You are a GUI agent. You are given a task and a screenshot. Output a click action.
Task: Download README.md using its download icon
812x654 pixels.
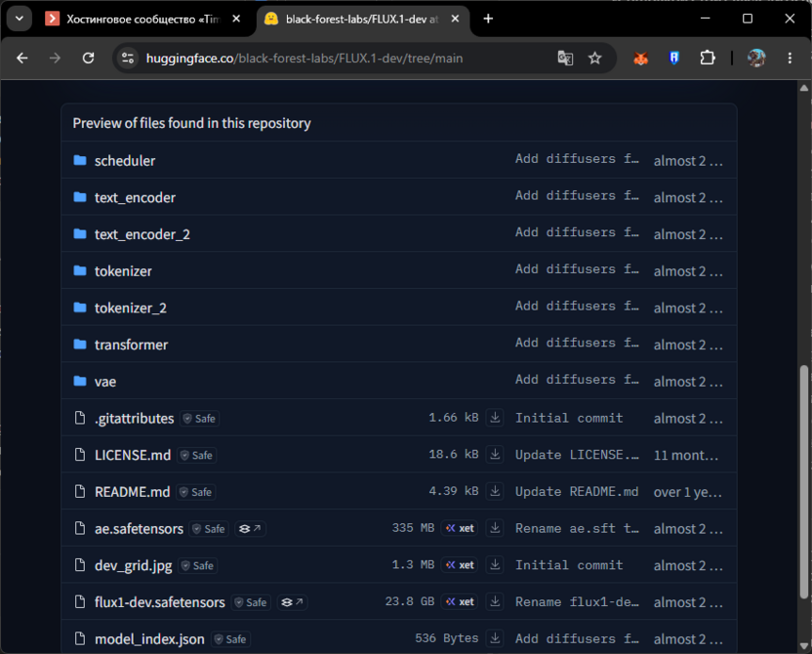tap(495, 491)
